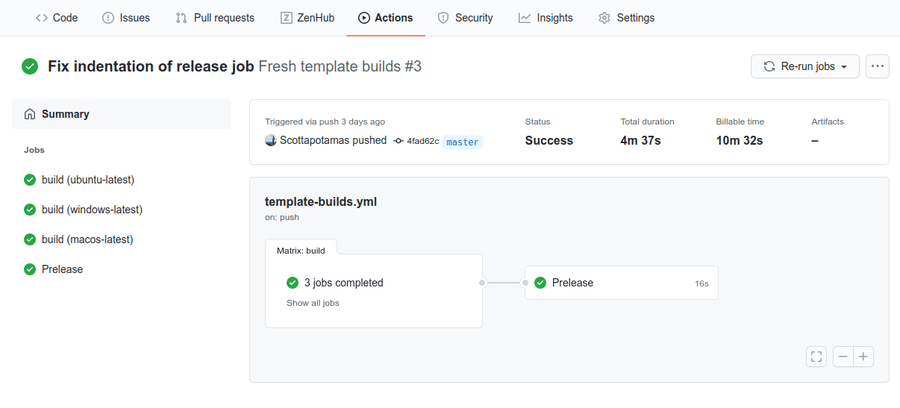
Task: View the Insights tab
Action: 545,18
